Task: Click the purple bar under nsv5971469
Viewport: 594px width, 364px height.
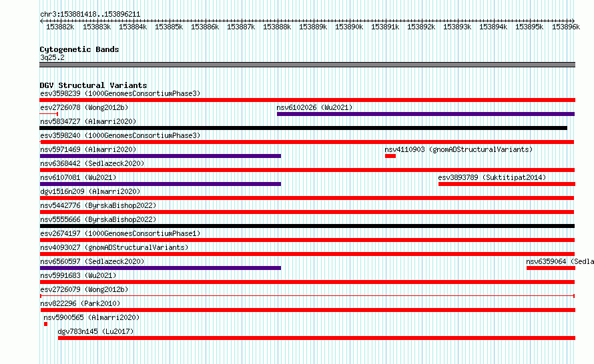Action: 160,156
